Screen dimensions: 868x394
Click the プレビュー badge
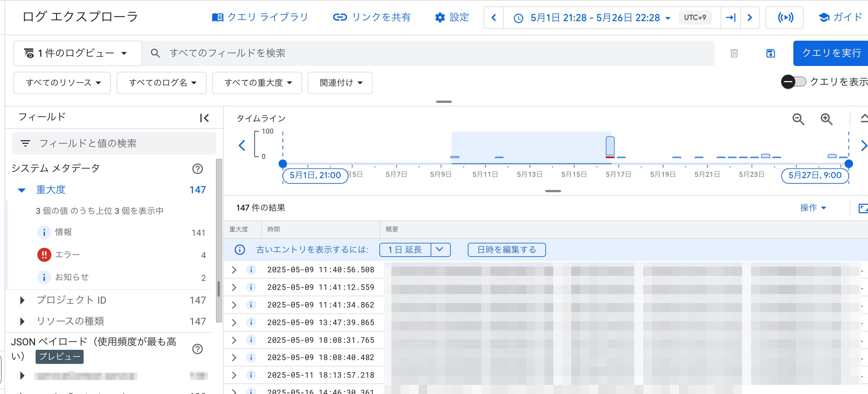(x=60, y=357)
